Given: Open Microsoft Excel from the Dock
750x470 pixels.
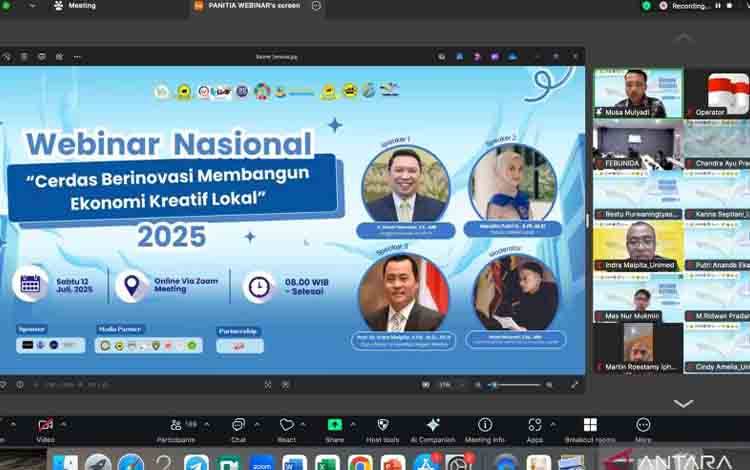Looking at the screenshot, I should click(x=327, y=463).
